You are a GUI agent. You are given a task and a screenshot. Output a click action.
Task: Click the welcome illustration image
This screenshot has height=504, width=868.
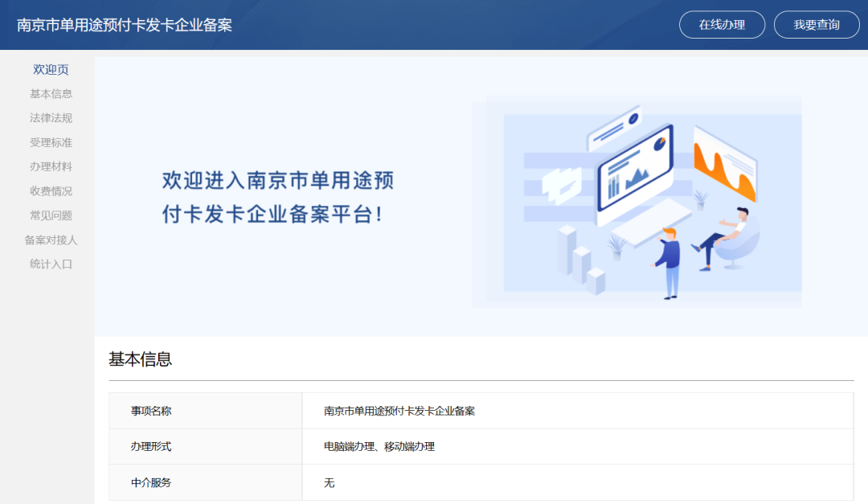pyautogui.click(x=637, y=202)
